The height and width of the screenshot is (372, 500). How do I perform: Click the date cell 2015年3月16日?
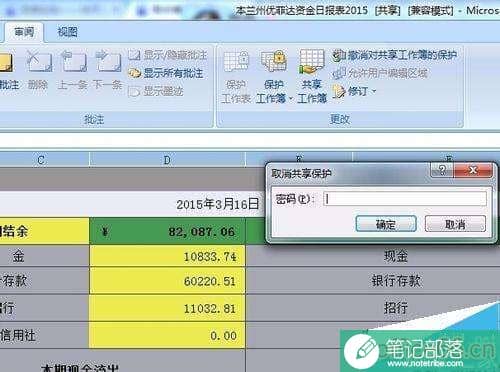click(x=217, y=204)
